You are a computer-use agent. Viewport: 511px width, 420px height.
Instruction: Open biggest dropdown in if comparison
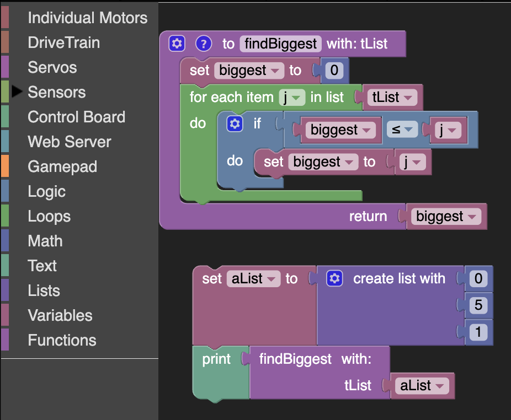tap(340, 130)
